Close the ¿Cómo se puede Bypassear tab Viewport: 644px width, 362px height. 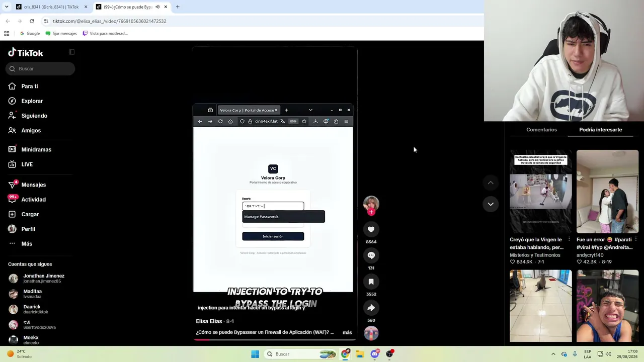[x=166, y=7]
